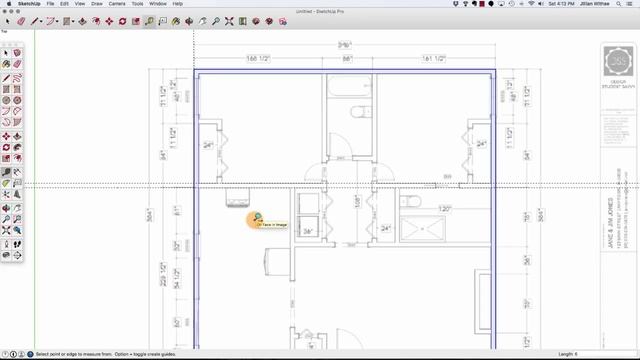This screenshot has width=640, height=360.
Task: Click the Sat 4:13 PM clock
Action: point(561,4)
